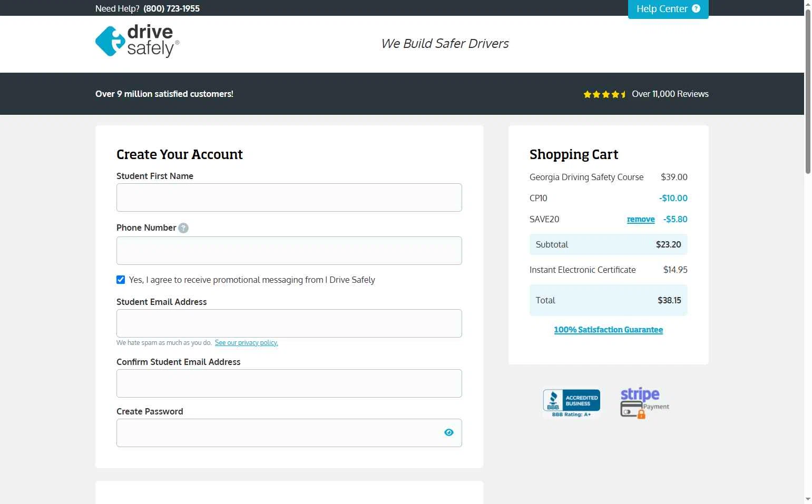
Task: Click the star rating icons
Action: pos(604,94)
